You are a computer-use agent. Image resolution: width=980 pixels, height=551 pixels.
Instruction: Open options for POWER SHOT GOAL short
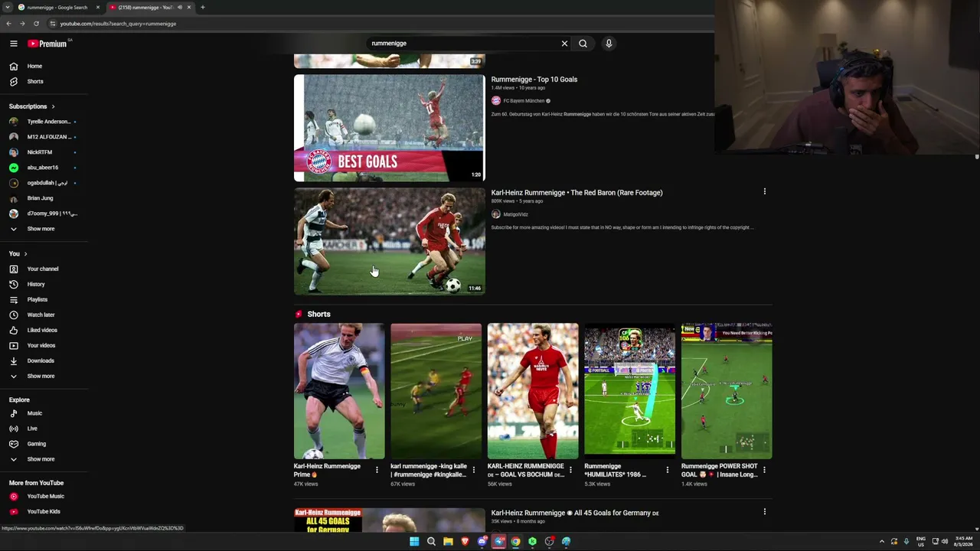[x=764, y=470]
